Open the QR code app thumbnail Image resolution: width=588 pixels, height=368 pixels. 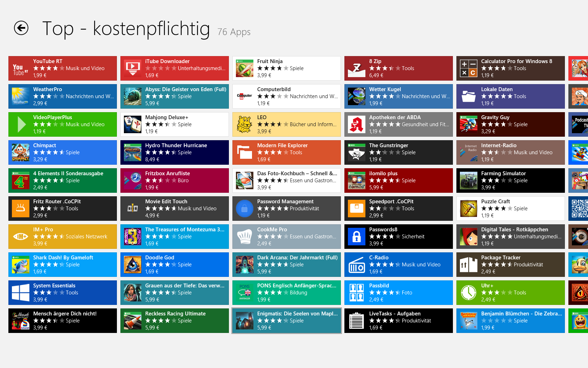coord(580,209)
